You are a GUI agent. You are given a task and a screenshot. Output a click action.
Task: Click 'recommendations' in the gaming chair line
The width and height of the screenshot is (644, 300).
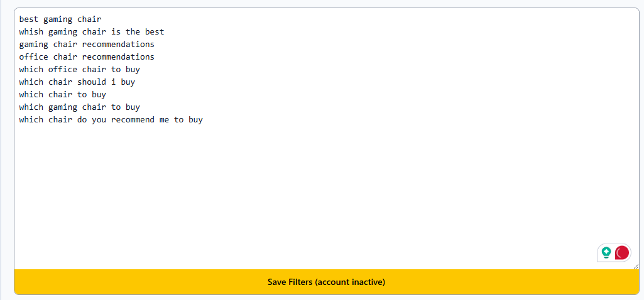tap(118, 44)
